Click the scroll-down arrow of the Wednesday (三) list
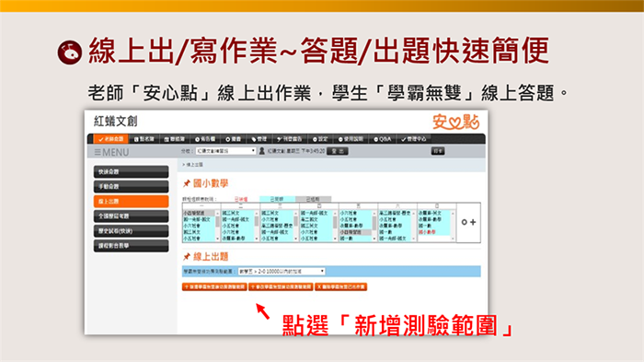The width and height of the screenshot is (644, 362). pos(295,239)
